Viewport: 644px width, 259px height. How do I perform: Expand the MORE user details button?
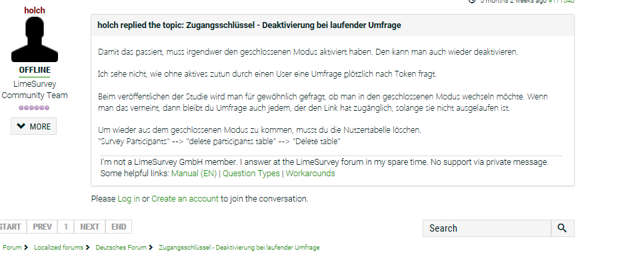coord(34,126)
